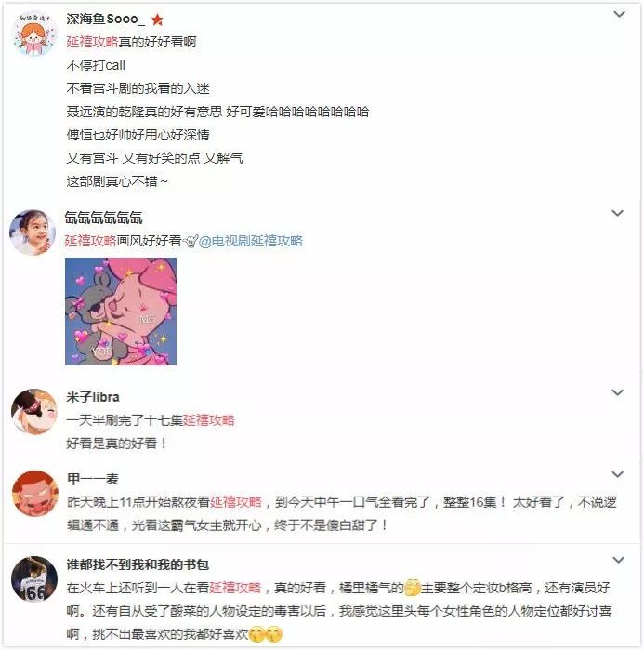The width and height of the screenshot is (644, 650).
Task: Open 延禧攻略 topic link in 深海鱼Sooo_ post
Action: [x=92, y=42]
